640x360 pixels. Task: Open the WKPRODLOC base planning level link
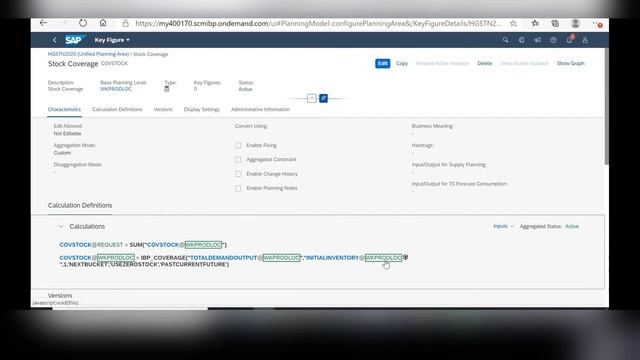click(116, 89)
